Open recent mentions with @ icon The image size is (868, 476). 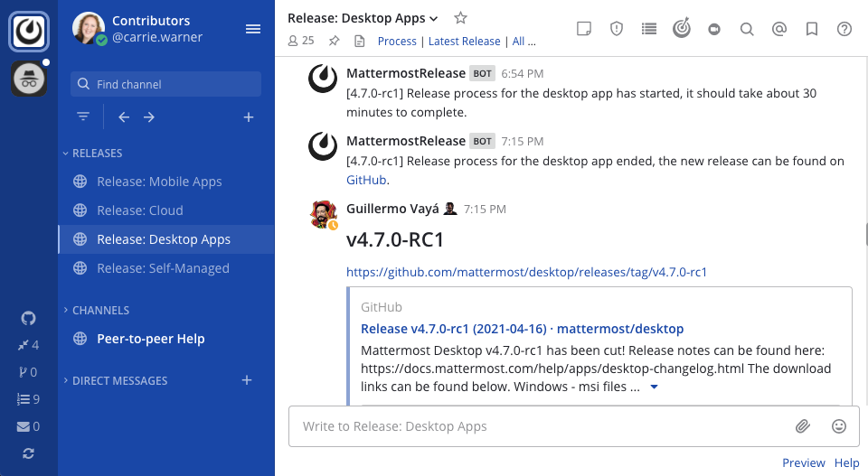(x=778, y=29)
